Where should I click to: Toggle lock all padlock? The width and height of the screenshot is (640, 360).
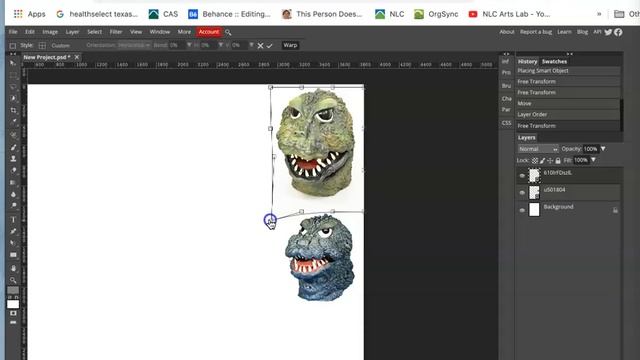point(558,160)
